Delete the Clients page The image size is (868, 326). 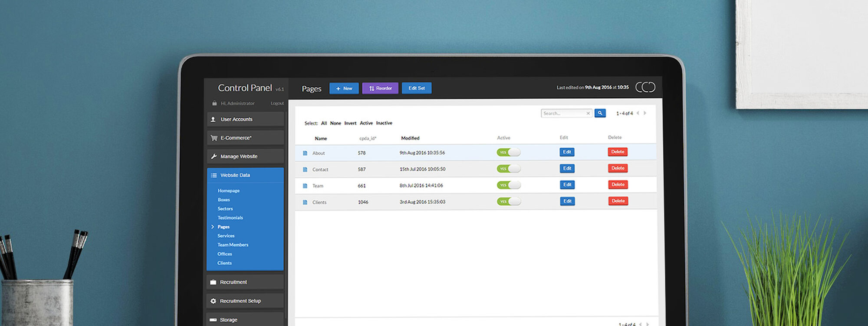[618, 201]
